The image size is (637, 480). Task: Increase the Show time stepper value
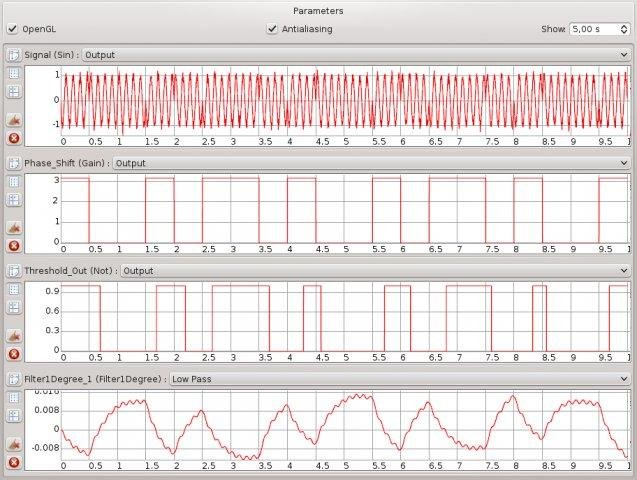point(624,26)
